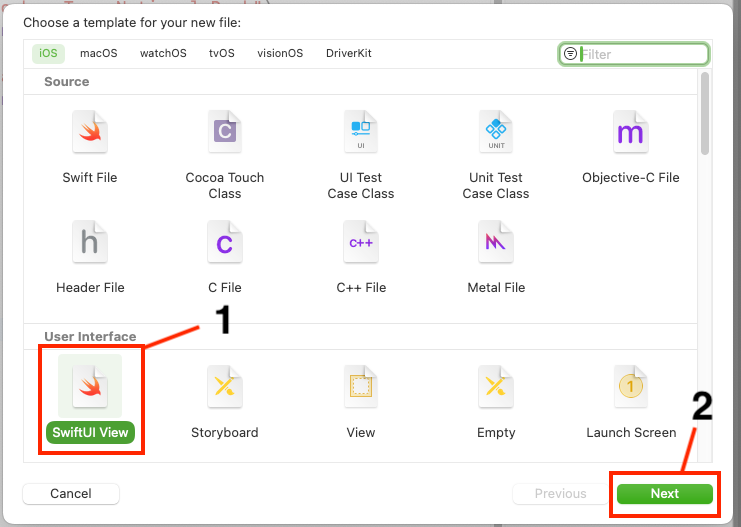Click the Launch Screen label text
The width and height of the screenshot is (741, 527).
[631, 432]
